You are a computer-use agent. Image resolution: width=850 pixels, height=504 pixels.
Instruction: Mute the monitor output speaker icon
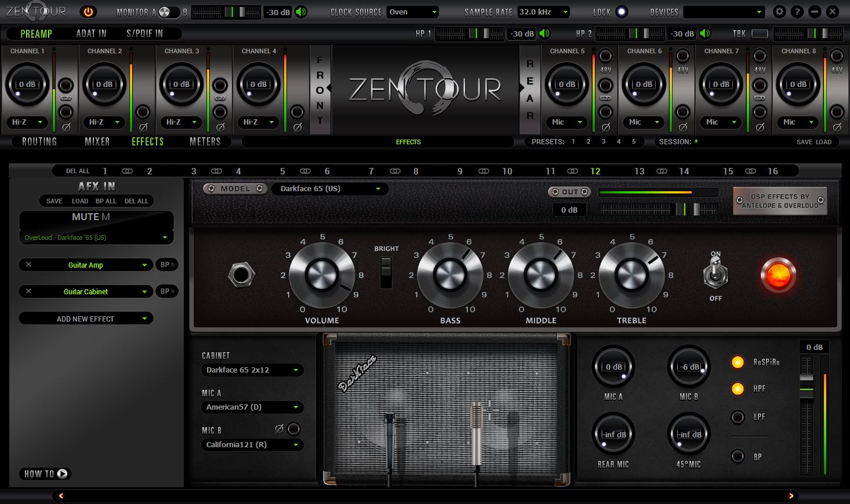[301, 12]
